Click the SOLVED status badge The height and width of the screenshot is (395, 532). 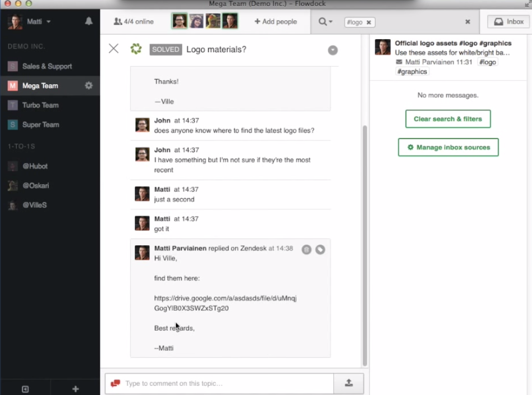pos(165,50)
